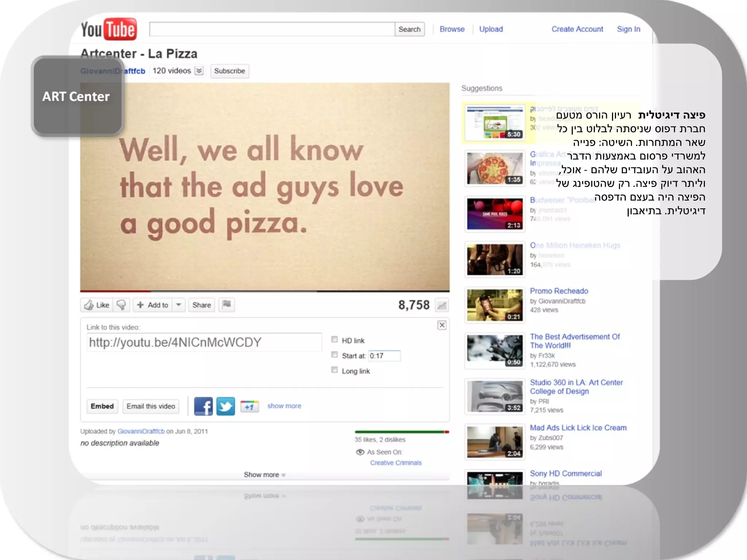Open video statistics graph icon

pos(442,306)
